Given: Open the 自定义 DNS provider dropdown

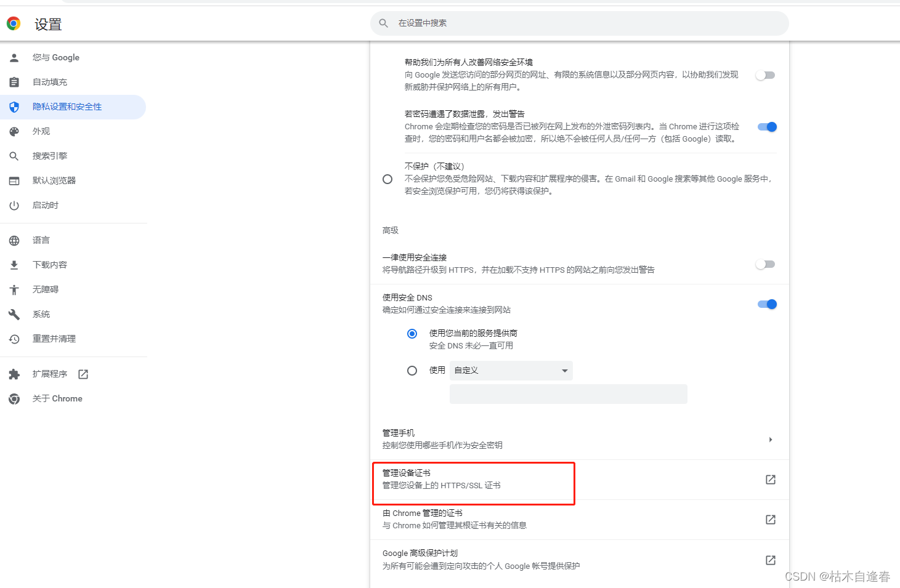Looking at the screenshot, I should (511, 371).
